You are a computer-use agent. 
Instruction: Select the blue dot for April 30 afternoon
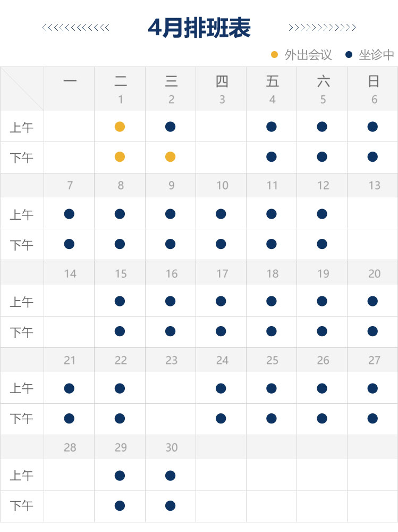point(170,505)
